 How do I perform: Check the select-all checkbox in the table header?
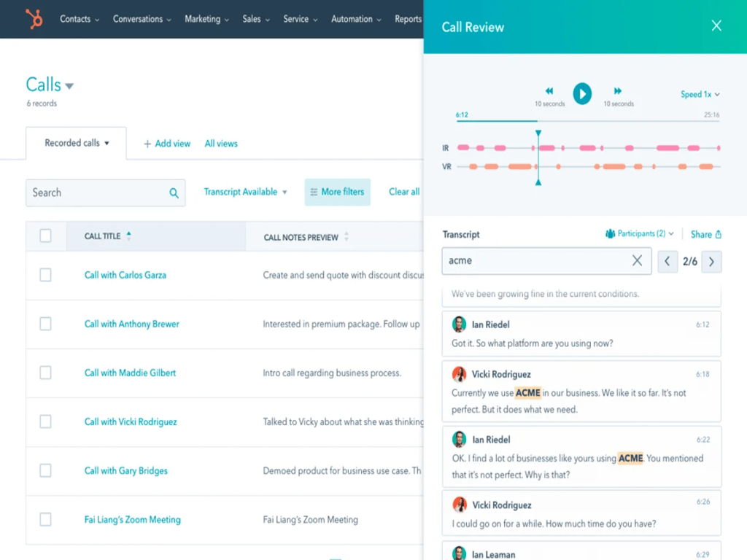pyautogui.click(x=46, y=236)
